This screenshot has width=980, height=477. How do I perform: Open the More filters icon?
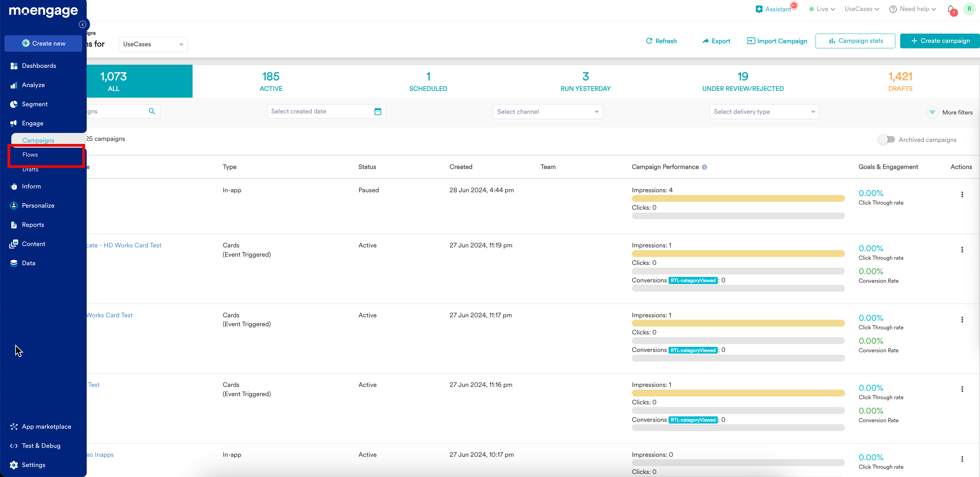[932, 113]
